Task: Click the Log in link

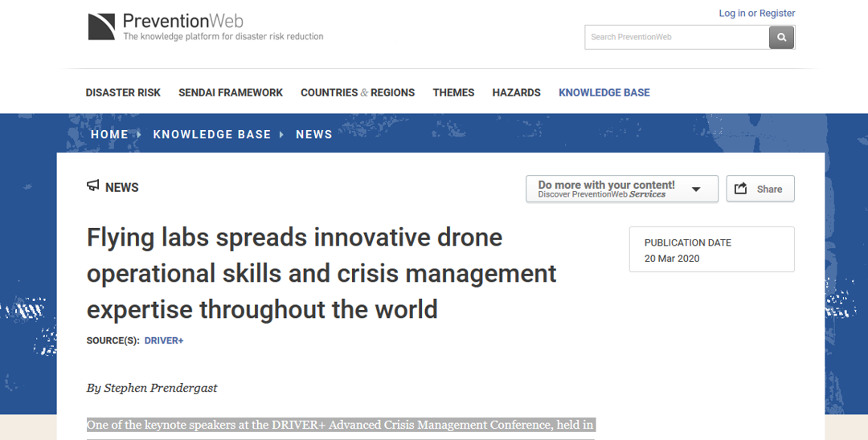Action: point(731,13)
